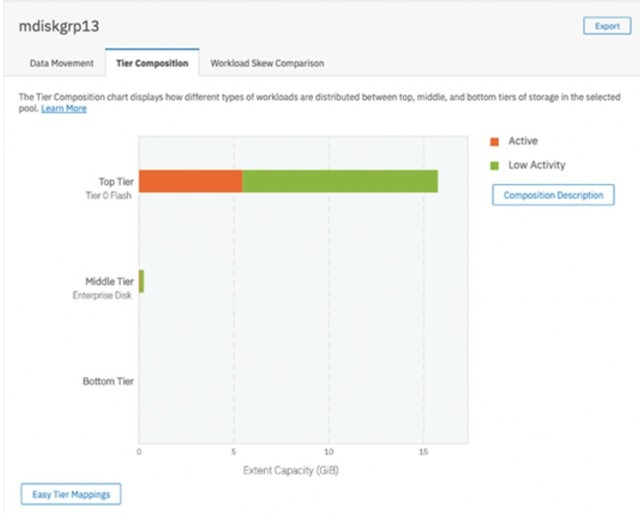
Task: Click the Middle Tier axis label
Action: [x=109, y=282]
